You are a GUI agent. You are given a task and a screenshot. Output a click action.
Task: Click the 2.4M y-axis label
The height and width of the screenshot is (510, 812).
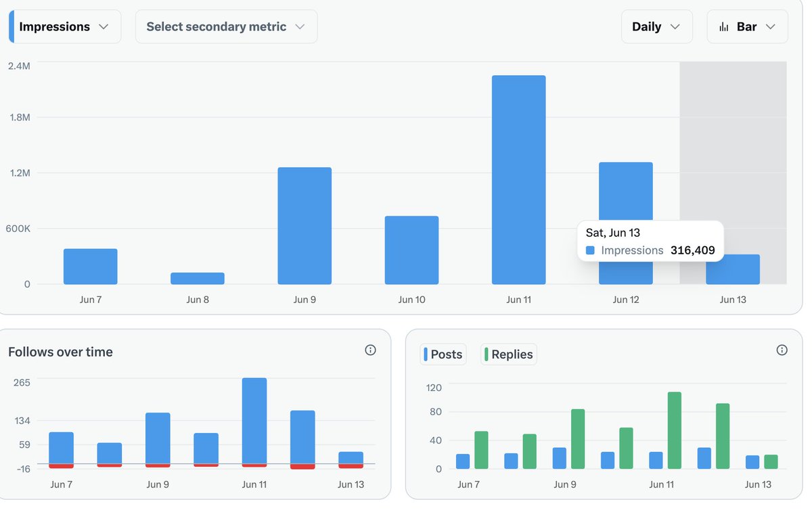[x=19, y=66]
